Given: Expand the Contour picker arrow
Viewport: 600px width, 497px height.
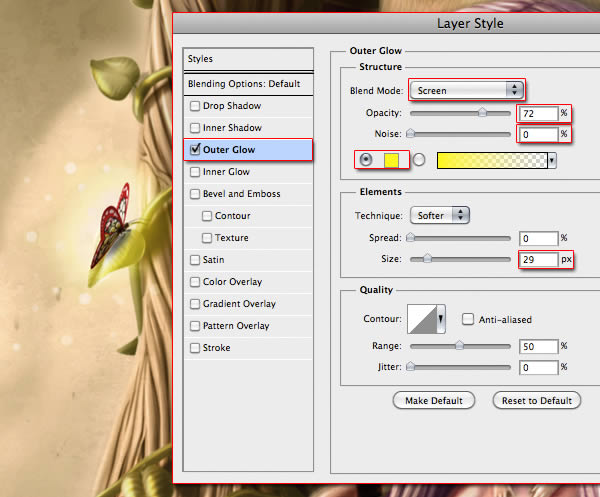Looking at the screenshot, I should (x=441, y=319).
